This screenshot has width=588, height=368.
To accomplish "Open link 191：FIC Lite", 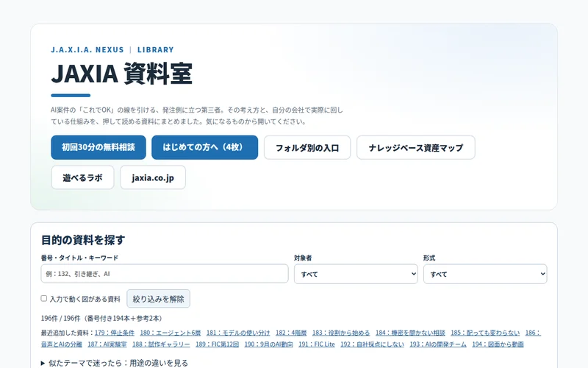I will tap(317, 344).
